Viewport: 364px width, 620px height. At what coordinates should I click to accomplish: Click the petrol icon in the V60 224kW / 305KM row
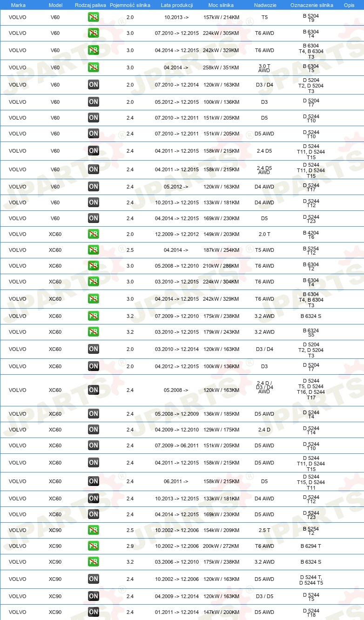click(94, 33)
